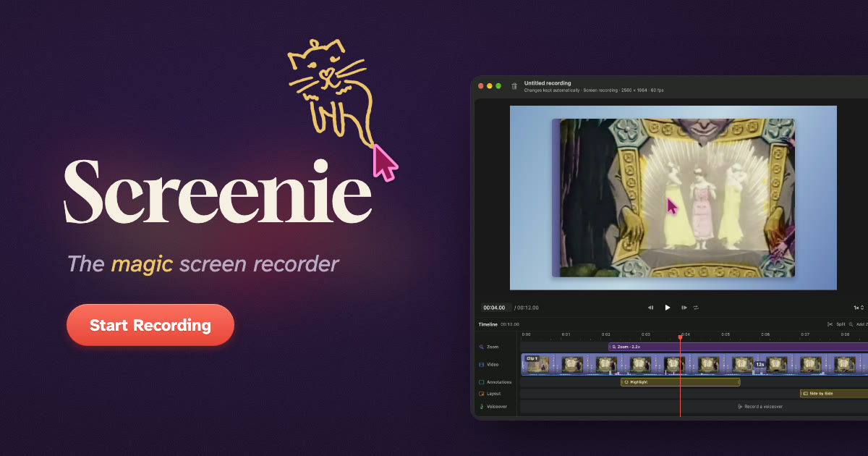Click the microphone icon beside Record a voiceover
The height and width of the screenshot is (456, 868).
(x=739, y=407)
